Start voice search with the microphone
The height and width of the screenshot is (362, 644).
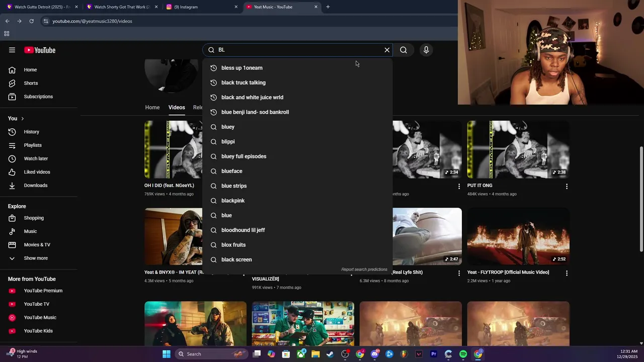pos(426,50)
